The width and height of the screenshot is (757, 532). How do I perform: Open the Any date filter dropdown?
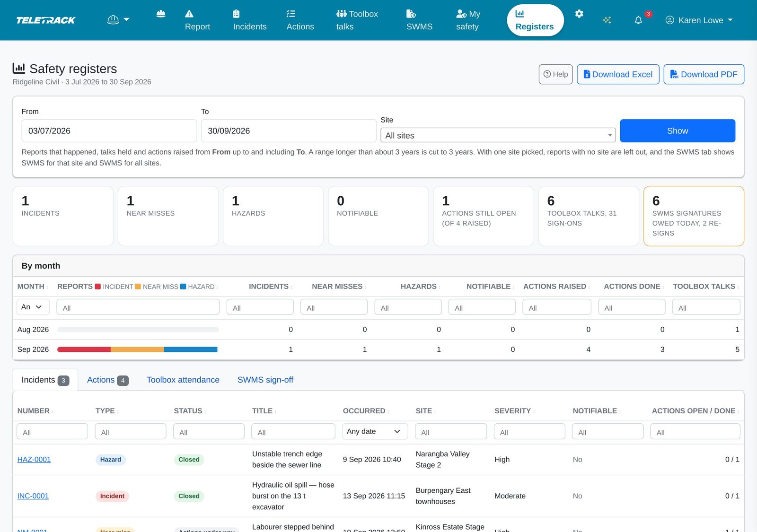tap(375, 431)
